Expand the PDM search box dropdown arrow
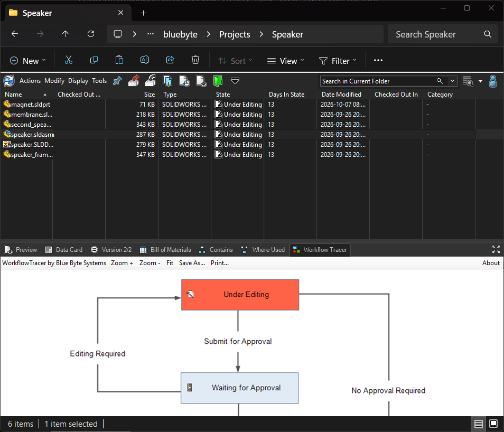This screenshot has height=432, width=504. pos(453,81)
